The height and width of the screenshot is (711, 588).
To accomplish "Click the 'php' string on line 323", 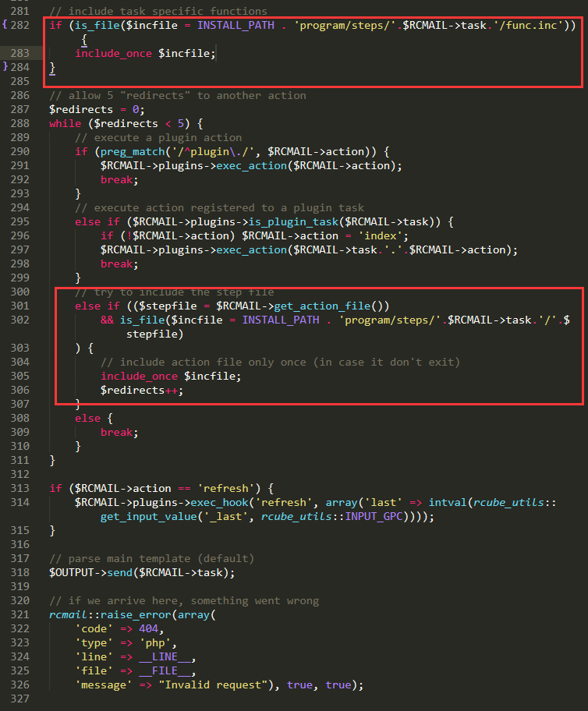I will pos(154,643).
